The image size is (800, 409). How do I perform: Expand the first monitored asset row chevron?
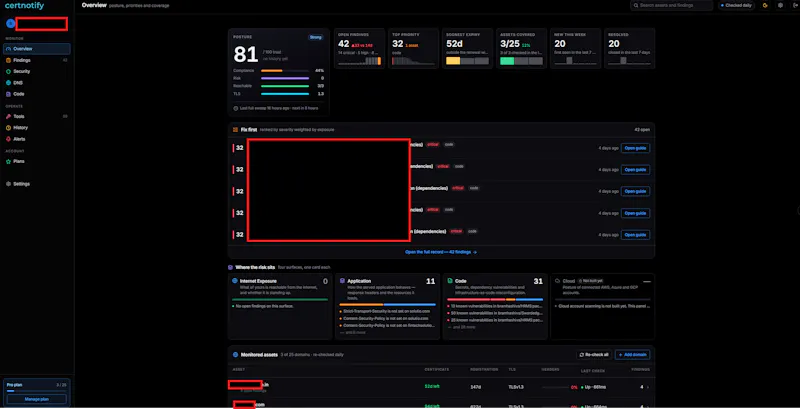[648, 387]
